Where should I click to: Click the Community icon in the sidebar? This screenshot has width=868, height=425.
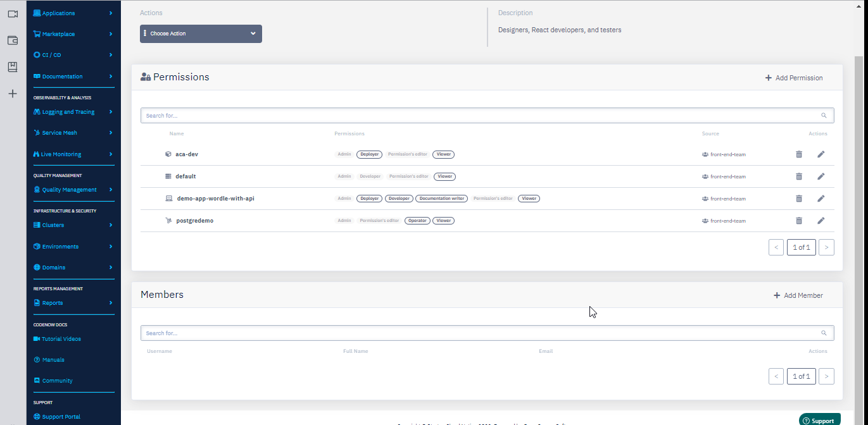tap(37, 381)
